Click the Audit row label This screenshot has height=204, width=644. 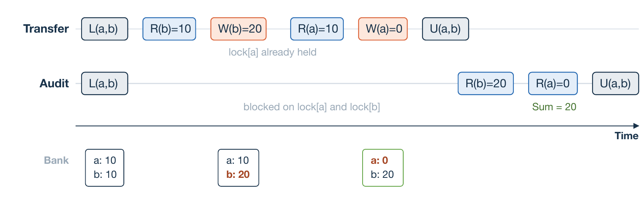[x=54, y=84]
